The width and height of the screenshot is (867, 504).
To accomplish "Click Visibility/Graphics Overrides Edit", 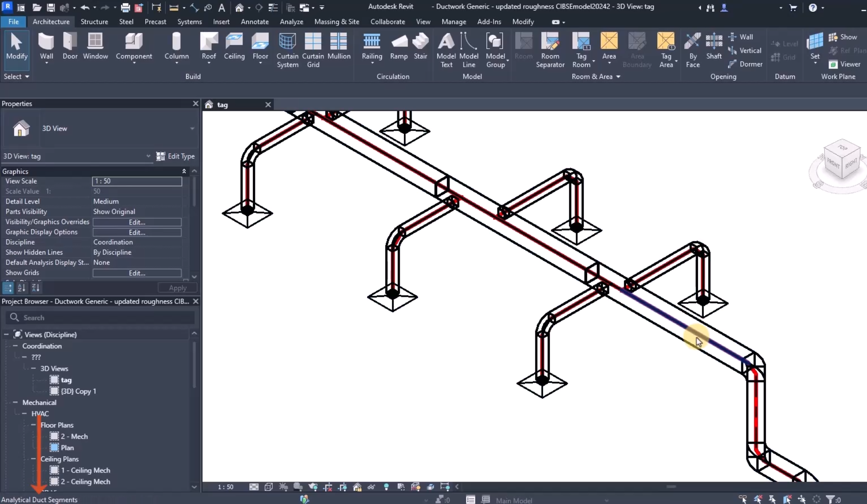I will click(x=137, y=221).
